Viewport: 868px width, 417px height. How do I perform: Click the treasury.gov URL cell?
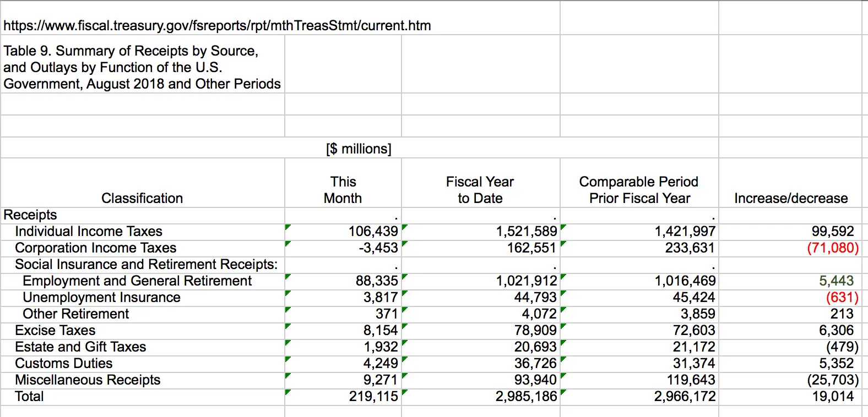tap(217, 26)
